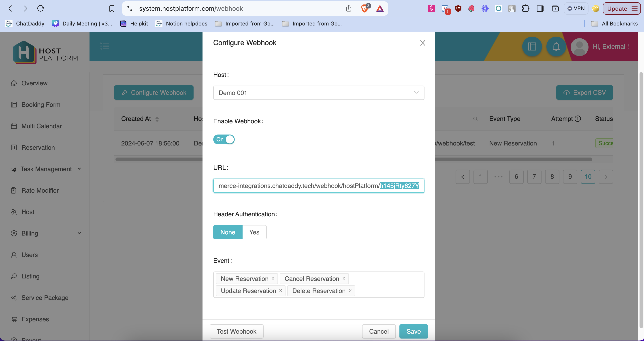Go to pagination page 7

click(x=534, y=177)
